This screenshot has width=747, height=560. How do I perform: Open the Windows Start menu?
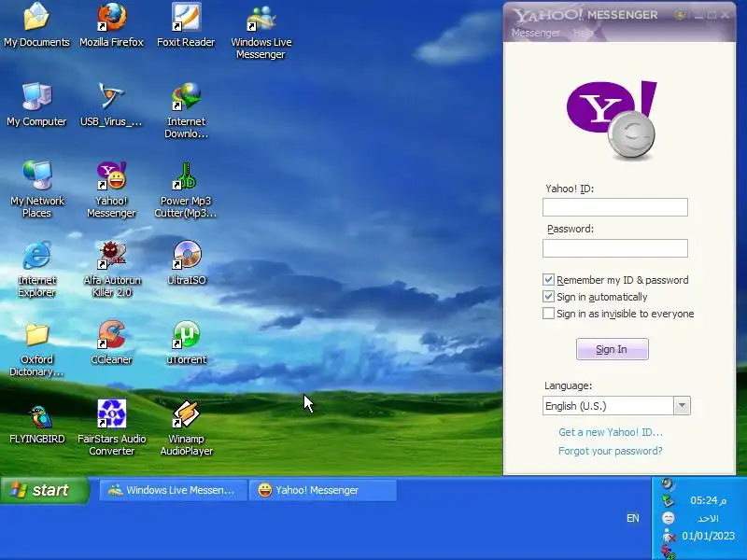[45, 490]
